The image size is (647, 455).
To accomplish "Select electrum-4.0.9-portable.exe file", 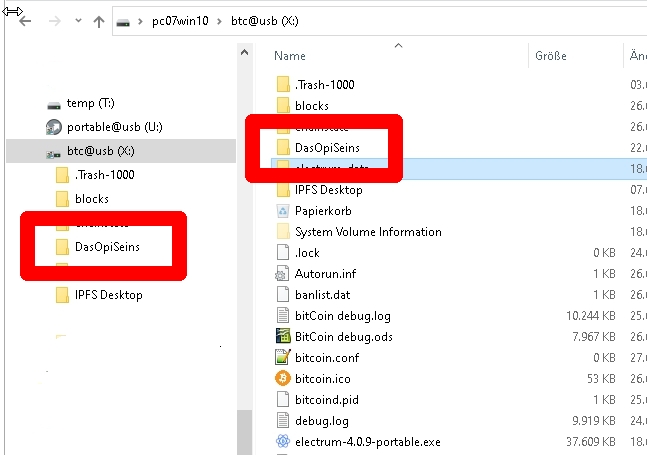I will pos(368,442).
